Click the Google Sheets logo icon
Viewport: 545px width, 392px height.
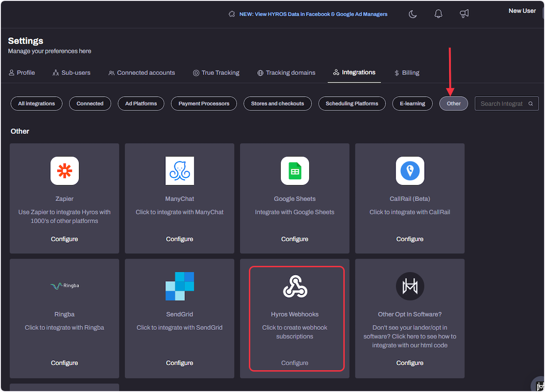point(295,171)
